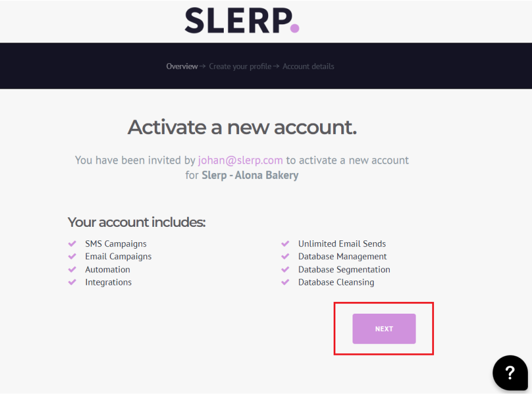Click checkmark icon beside Database Cleansing
Viewport: 532px width, 394px height.
click(x=285, y=282)
